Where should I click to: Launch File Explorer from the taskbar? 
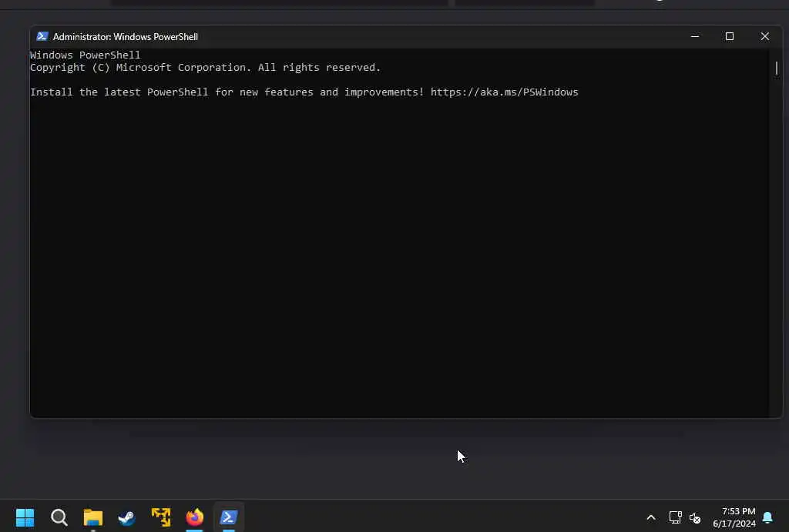(x=93, y=517)
